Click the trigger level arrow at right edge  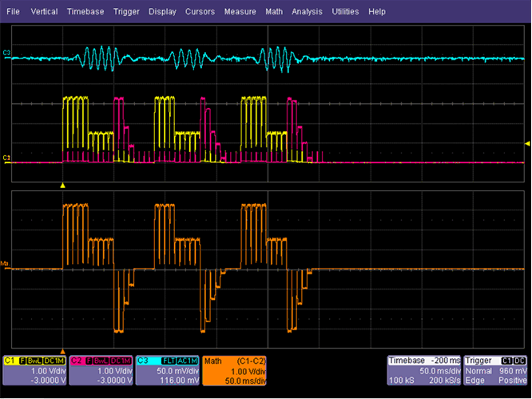pyautogui.click(x=526, y=144)
